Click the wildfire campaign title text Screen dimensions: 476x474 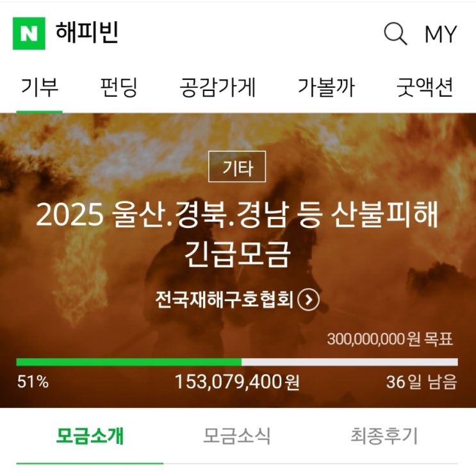tap(237, 234)
